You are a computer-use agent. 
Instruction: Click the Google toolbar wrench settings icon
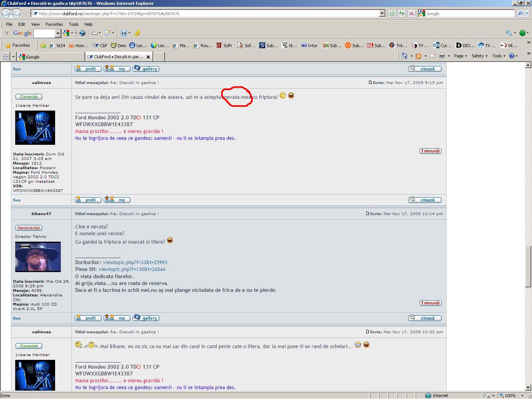(x=509, y=33)
